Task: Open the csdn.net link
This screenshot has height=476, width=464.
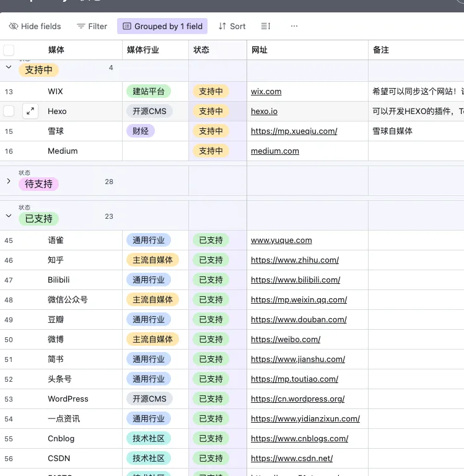Action: point(292,459)
